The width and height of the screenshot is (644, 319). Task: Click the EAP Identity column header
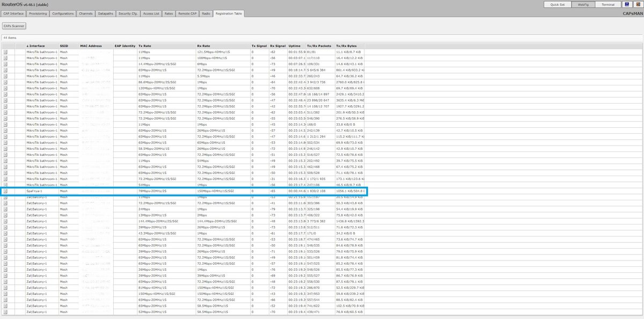[x=126, y=46]
